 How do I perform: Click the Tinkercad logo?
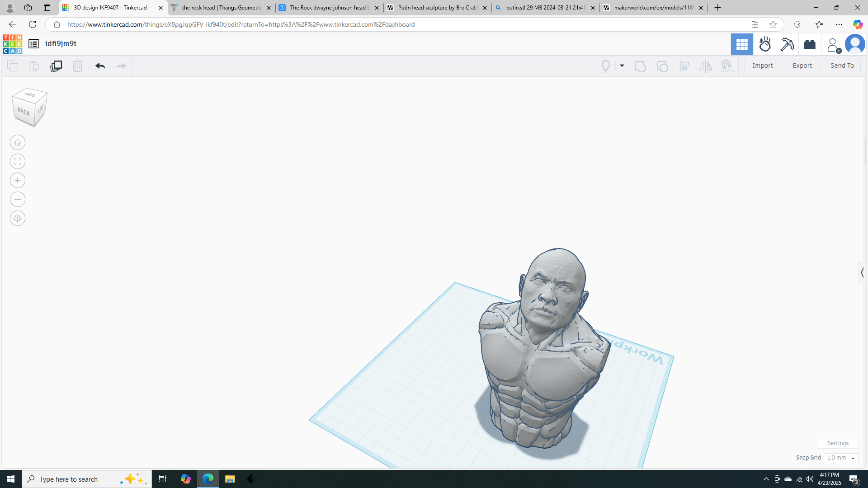(x=12, y=44)
